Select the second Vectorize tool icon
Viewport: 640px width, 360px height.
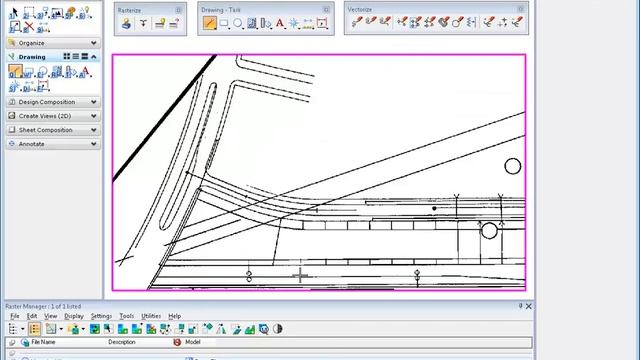(x=371, y=22)
